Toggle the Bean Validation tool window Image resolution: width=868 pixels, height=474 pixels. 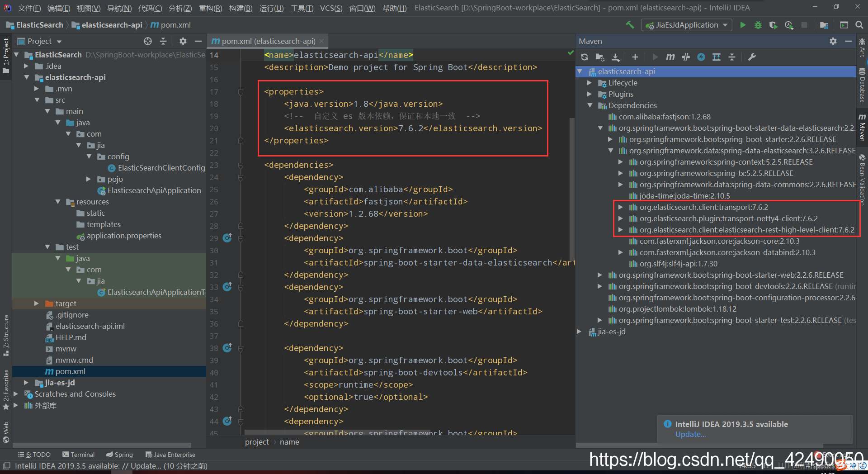pyautogui.click(x=862, y=180)
